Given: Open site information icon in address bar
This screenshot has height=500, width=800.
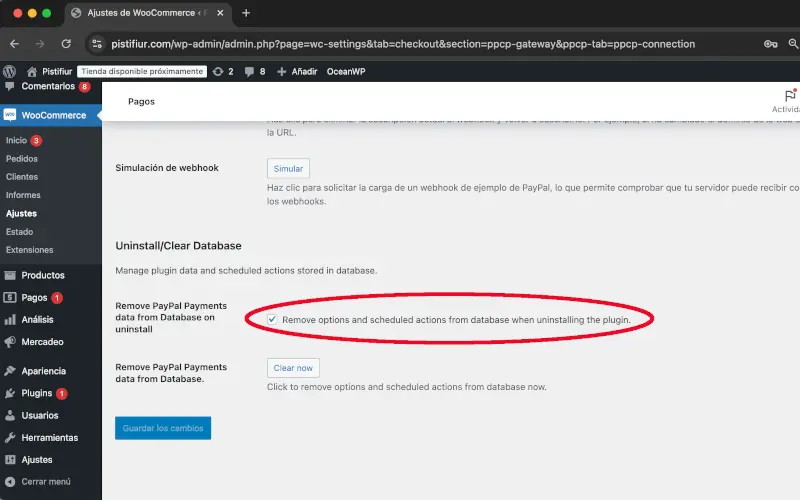Looking at the screenshot, I should (x=97, y=44).
